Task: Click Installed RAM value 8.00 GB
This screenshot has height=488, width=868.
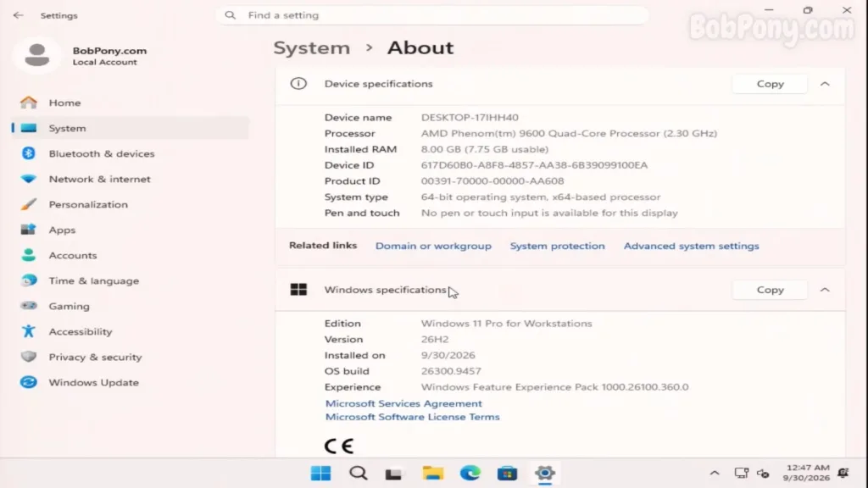Action: coord(485,149)
